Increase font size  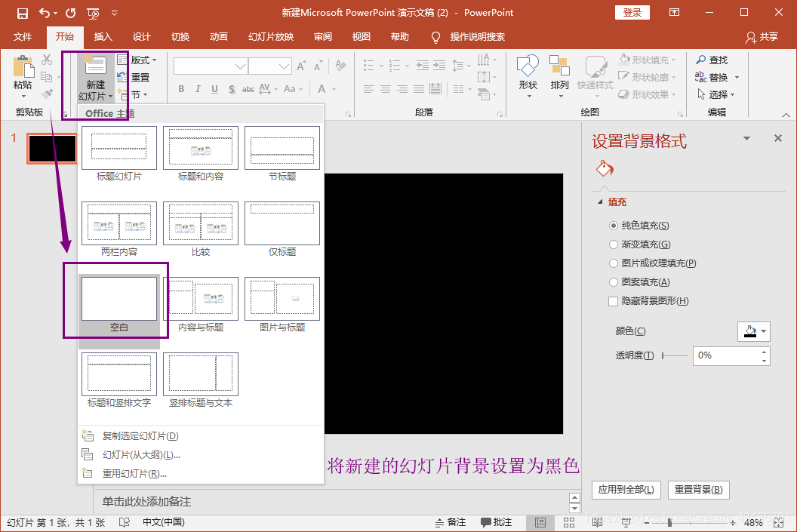coord(301,66)
